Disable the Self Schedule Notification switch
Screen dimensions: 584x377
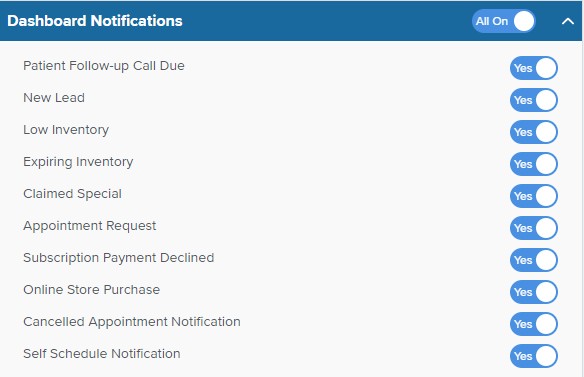(x=534, y=357)
